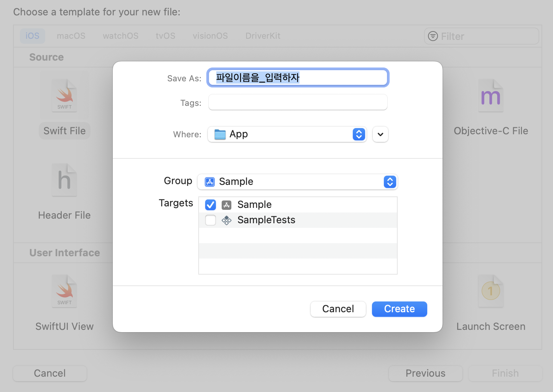Viewport: 553px width, 392px height.
Task: Pick the SwiftUI View template icon
Action: [x=64, y=291]
